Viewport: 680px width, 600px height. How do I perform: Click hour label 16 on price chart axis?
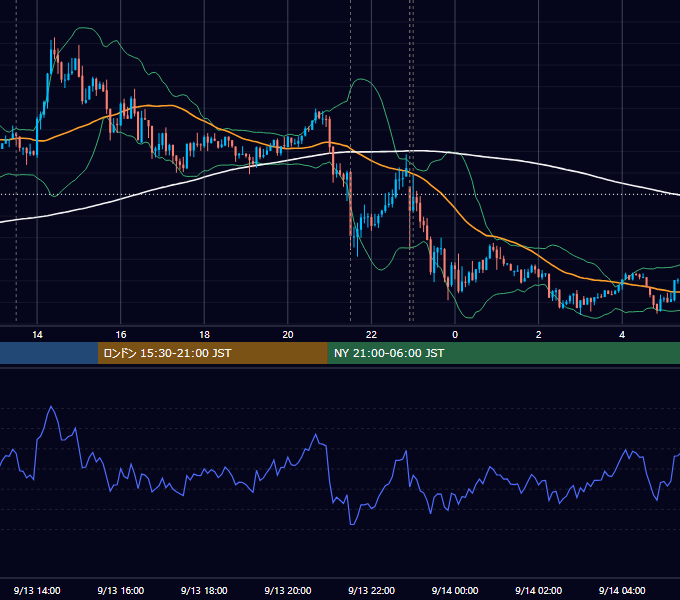tap(121, 335)
